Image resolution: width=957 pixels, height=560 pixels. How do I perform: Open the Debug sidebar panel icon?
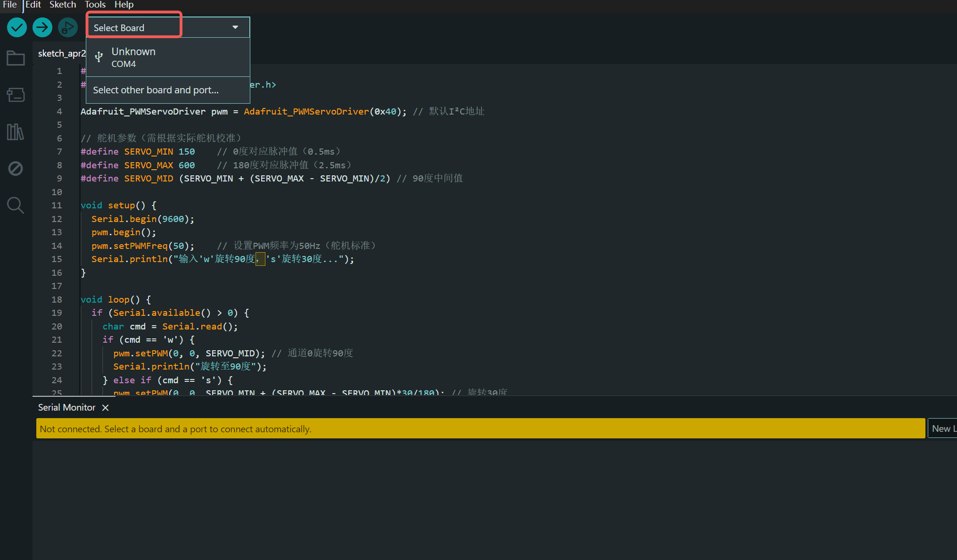[x=16, y=168]
